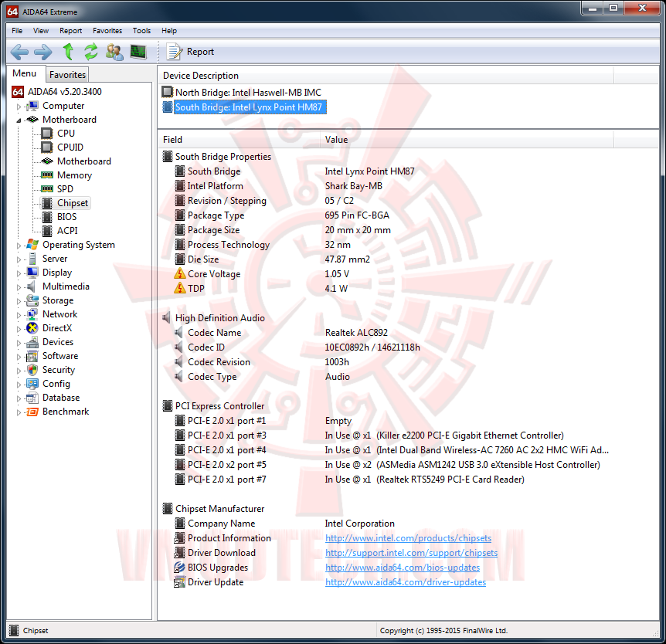Click the Config icon in tree
This screenshot has width=666, height=644.
[x=32, y=384]
